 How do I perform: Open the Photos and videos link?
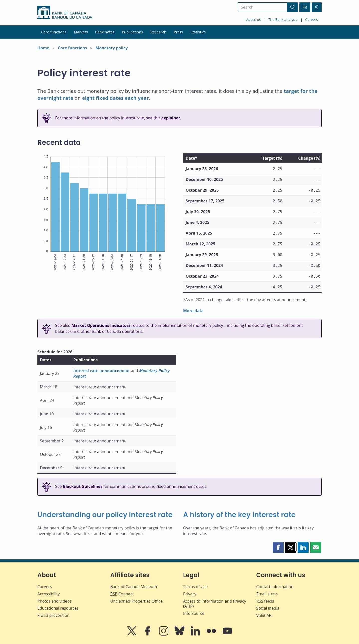tap(54, 601)
